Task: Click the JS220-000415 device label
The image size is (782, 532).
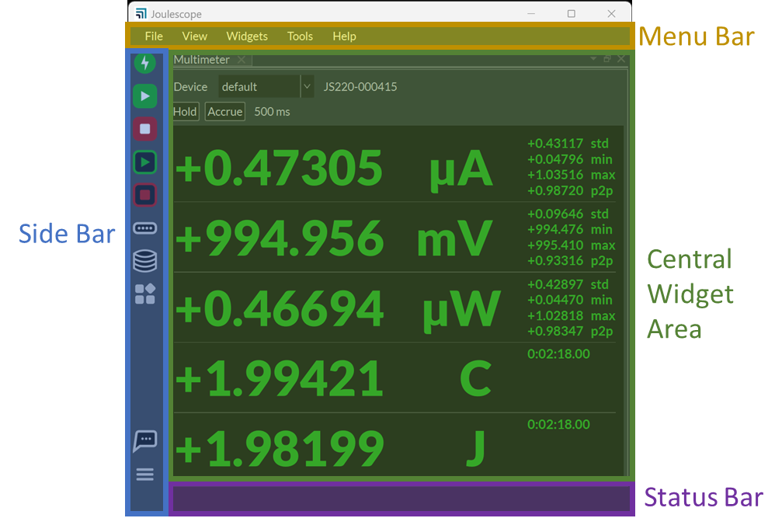Action: pyautogui.click(x=360, y=87)
